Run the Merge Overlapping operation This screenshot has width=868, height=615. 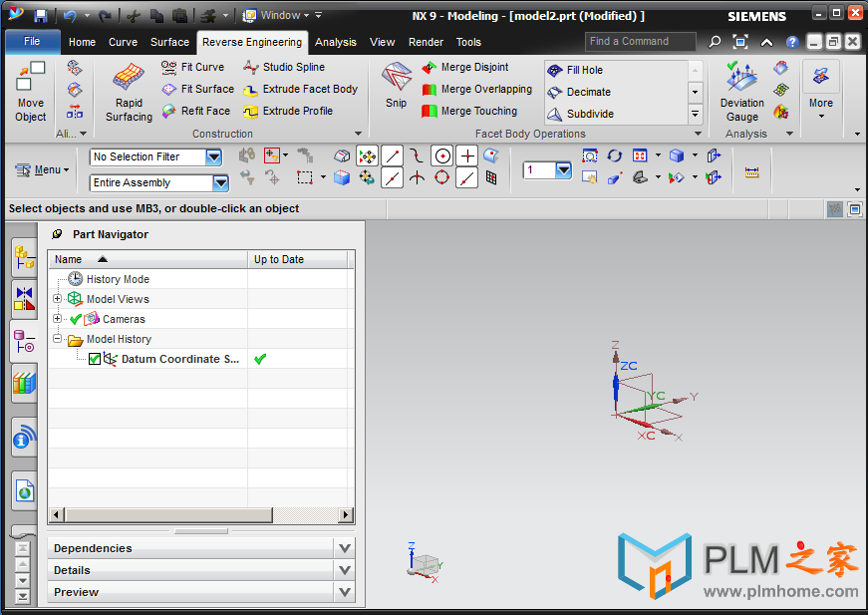476,89
